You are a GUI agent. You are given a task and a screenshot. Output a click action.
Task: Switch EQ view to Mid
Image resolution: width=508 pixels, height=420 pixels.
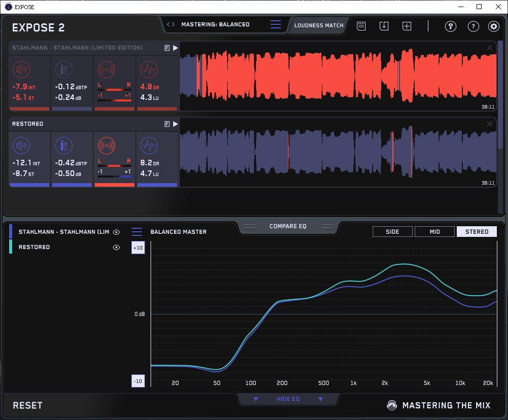[x=434, y=232]
